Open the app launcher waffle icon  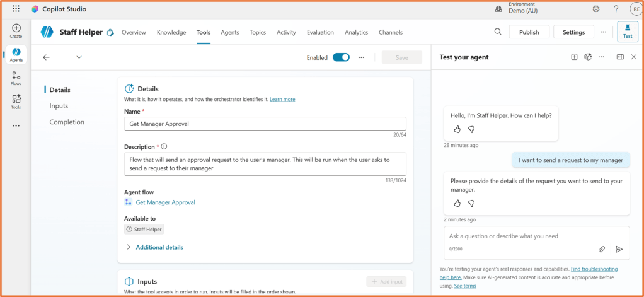[x=16, y=9]
